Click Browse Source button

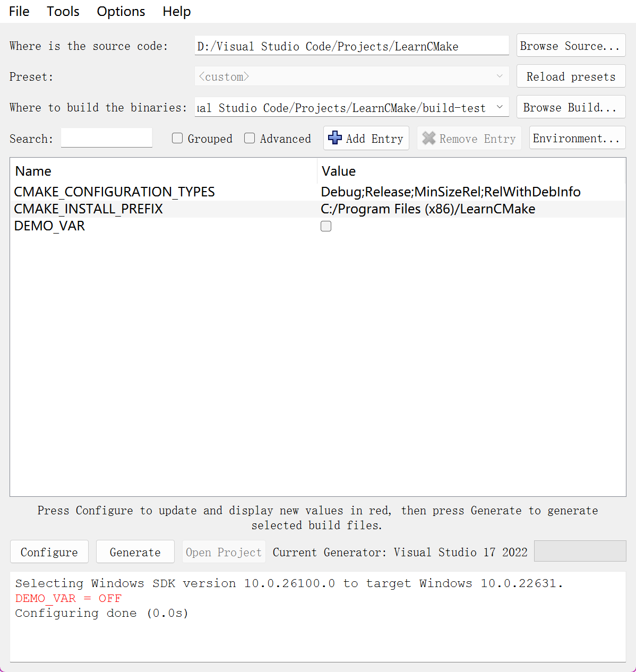(x=570, y=46)
